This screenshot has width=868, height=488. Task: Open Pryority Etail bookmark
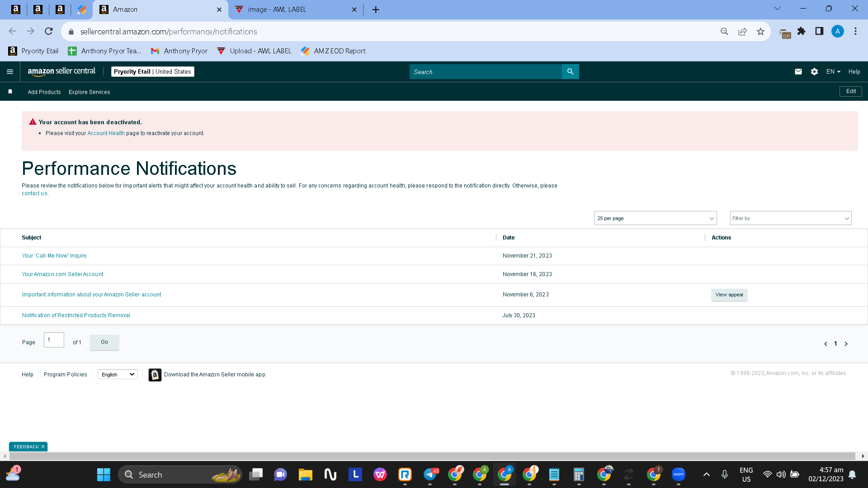coord(34,51)
